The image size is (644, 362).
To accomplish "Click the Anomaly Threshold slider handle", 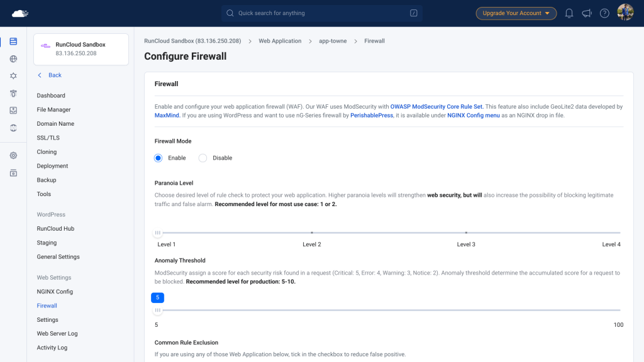I will coord(158,310).
